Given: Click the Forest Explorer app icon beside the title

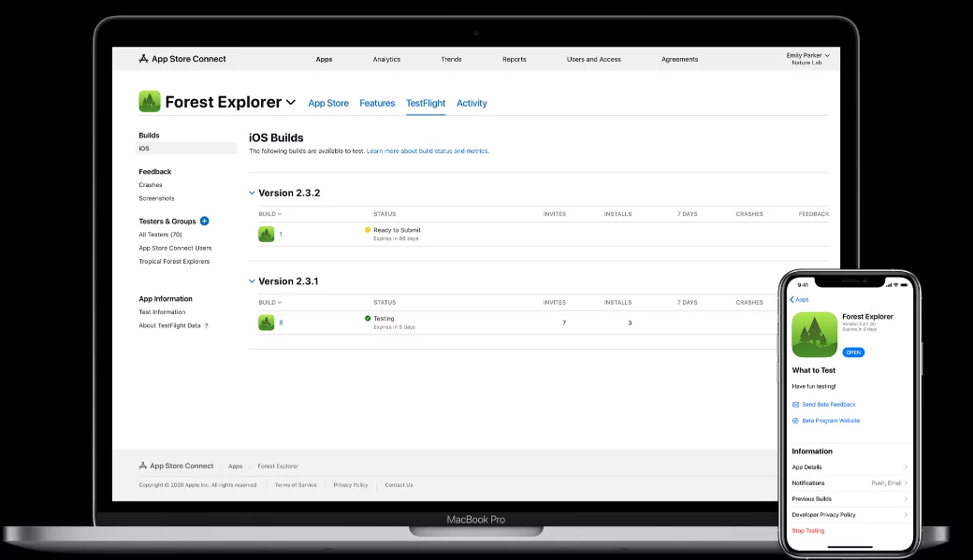Looking at the screenshot, I should click(x=150, y=101).
